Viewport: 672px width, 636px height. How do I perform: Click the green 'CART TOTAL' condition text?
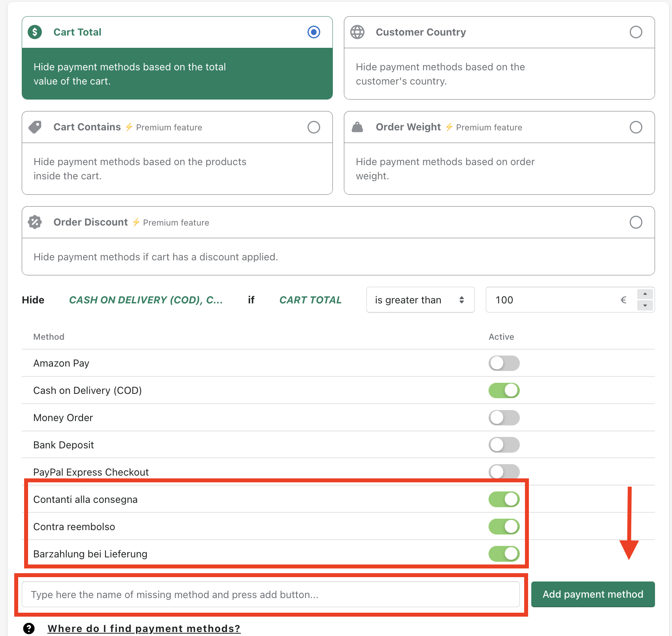click(310, 300)
